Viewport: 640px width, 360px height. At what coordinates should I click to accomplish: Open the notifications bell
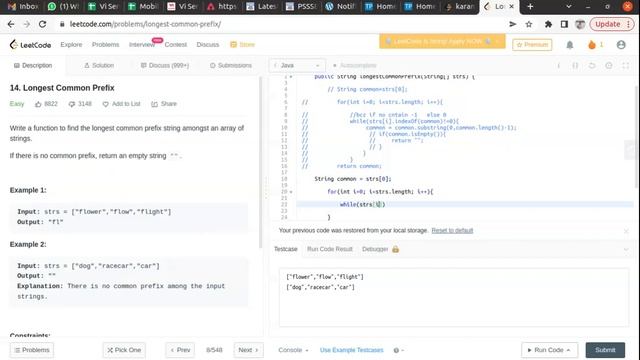[x=570, y=45]
